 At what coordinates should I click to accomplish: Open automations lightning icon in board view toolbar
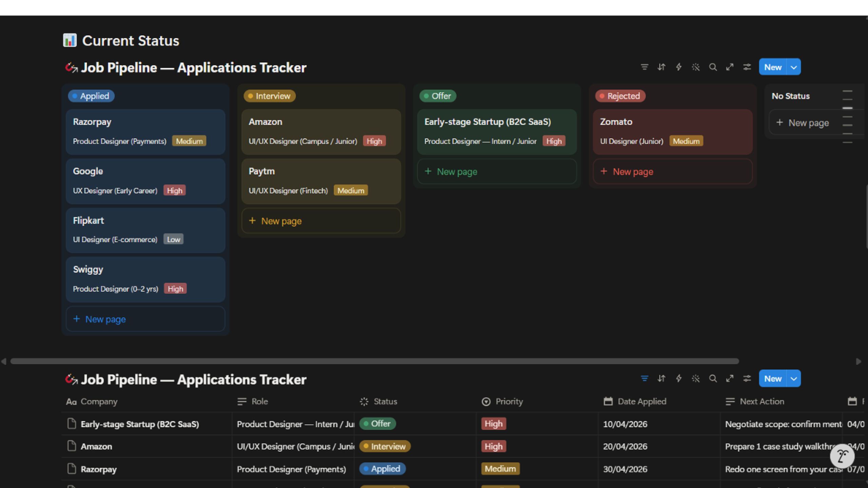click(678, 67)
